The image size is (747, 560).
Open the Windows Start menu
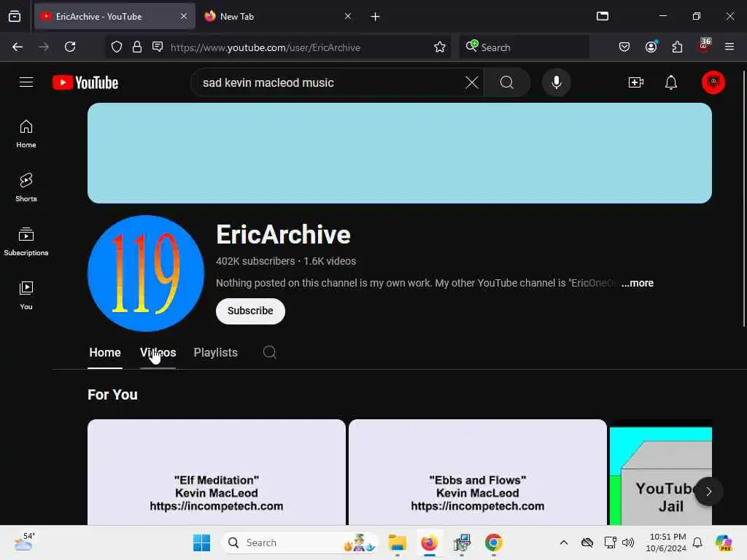point(201,542)
